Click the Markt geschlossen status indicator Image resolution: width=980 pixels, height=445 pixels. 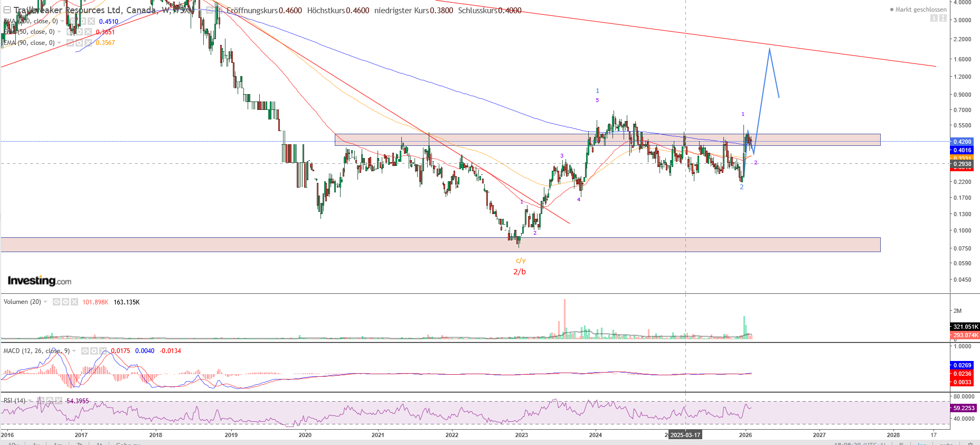pyautogui.click(x=919, y=10)
